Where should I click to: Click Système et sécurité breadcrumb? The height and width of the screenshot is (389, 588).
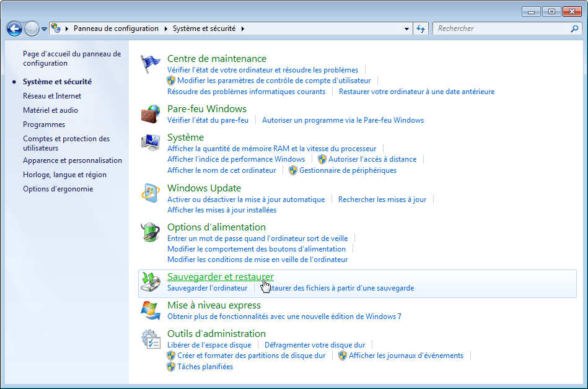click(x=204, y=28)
